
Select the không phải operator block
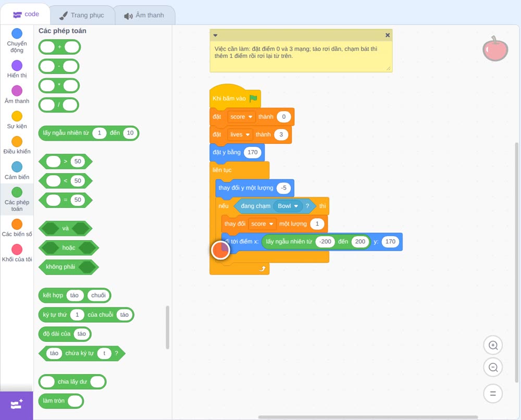tap(69, 267)
